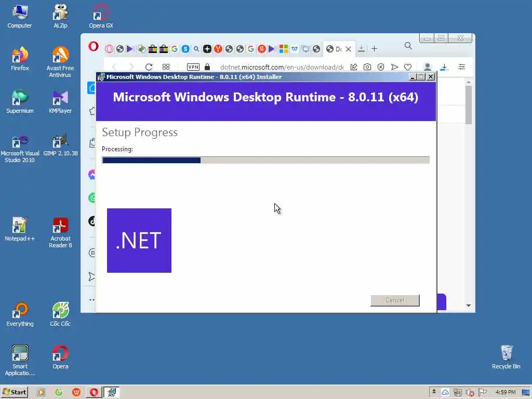Toggle the Opera VPN badge
This screenshot has width=532, height=399.
tap(193, 67)
